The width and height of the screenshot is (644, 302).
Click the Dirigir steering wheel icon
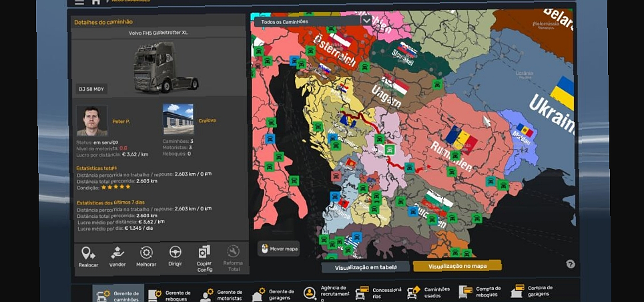pos(176,252)
